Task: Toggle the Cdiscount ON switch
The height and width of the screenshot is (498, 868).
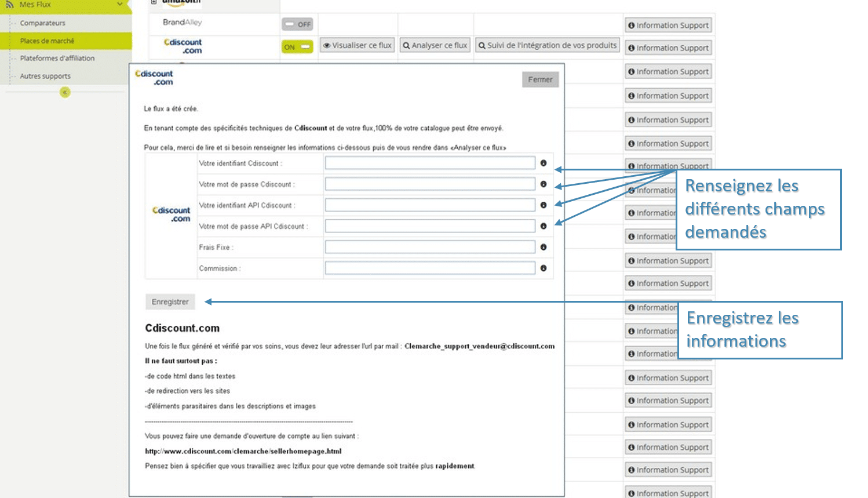Action: (297, 47)
